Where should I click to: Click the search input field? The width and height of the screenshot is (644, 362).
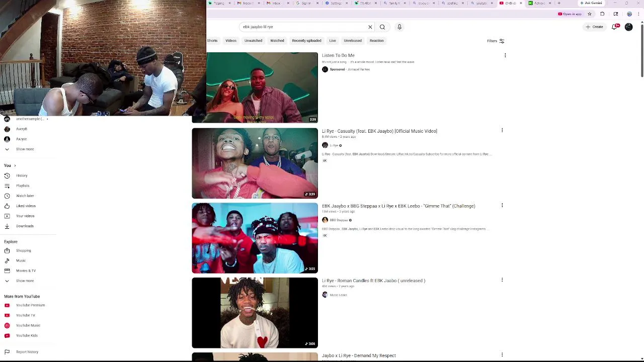(304, 27)
